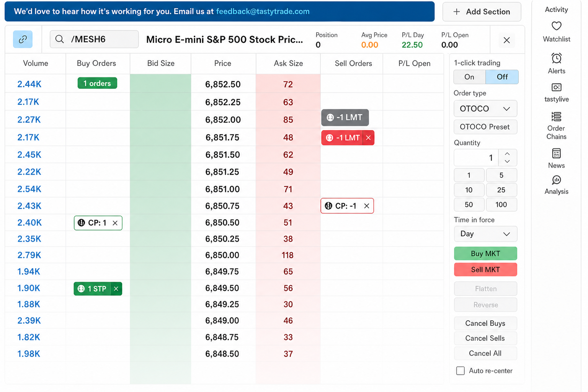The height and width of the screenshot is (392, 588).
Task: Close the /MESH6 ladder section
Action: tap(506, 40)
